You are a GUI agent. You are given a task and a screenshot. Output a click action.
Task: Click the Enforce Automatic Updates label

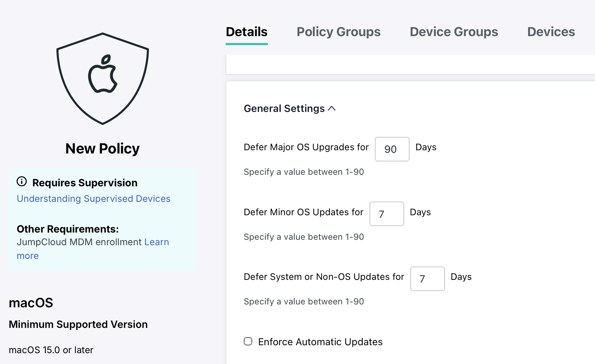(x=320, y=342)
